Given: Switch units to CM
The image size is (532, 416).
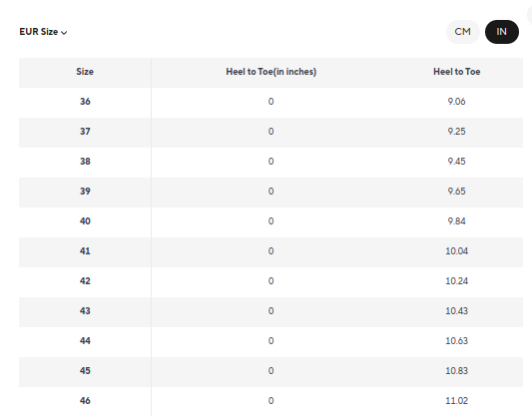Looking at the screenshot, I should (x=463, y=32).
